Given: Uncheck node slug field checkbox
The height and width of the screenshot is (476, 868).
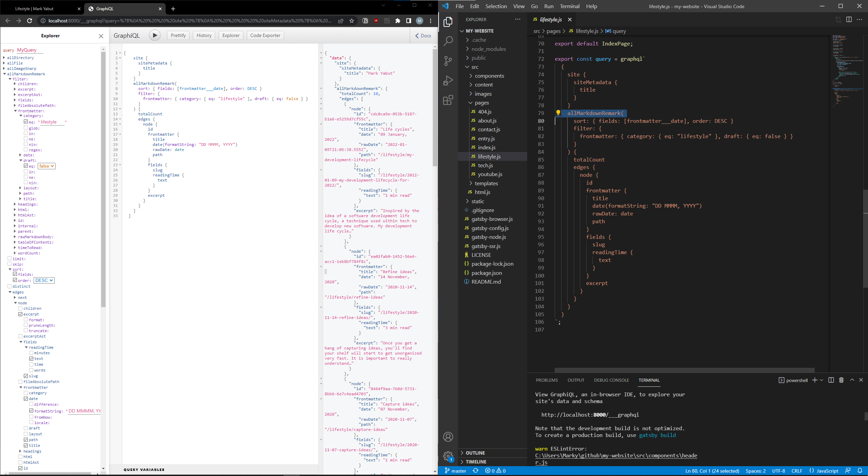Looking at the screenshot, I should coord(26,376).
